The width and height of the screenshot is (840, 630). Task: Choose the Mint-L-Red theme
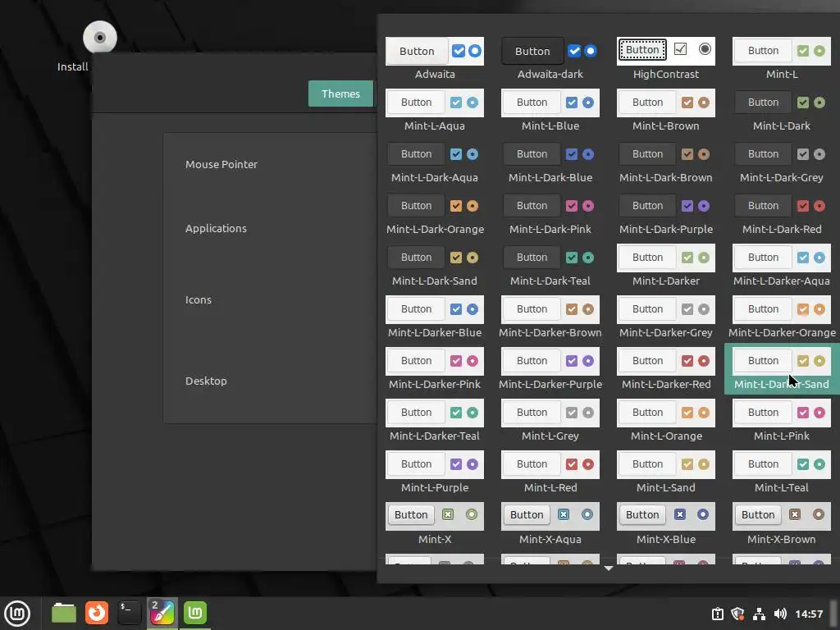click(550, 472)
